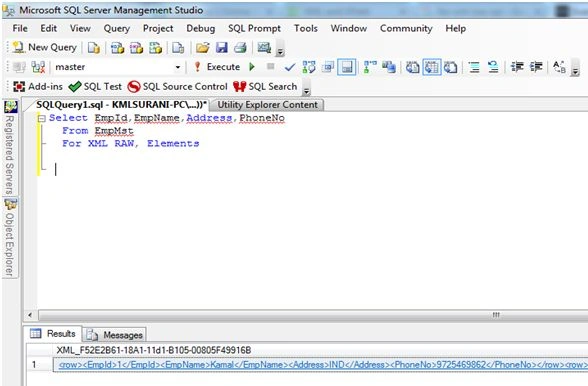
Task: Open the SQL Prompt menu
Action: click(x=254, y=29)
